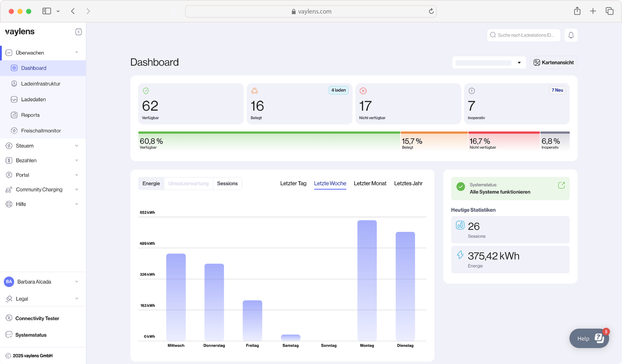Click the 4 laden badge
622x364 pixels.
pos(338,90)
